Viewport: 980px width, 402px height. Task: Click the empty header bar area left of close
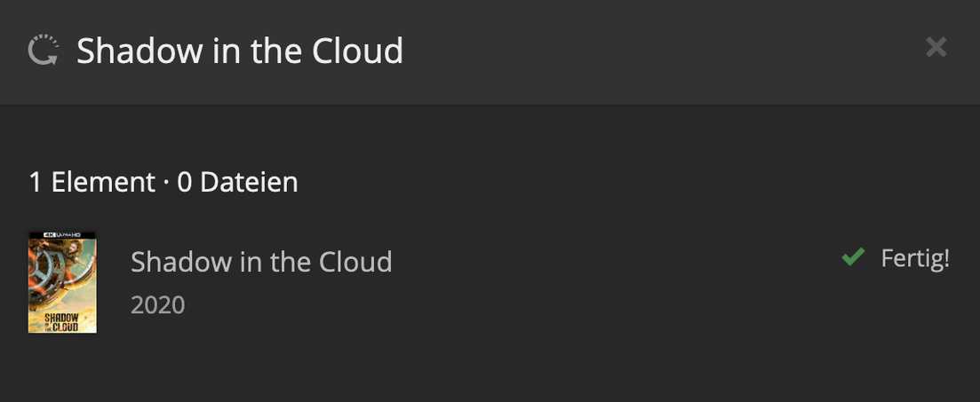[666, 51]
